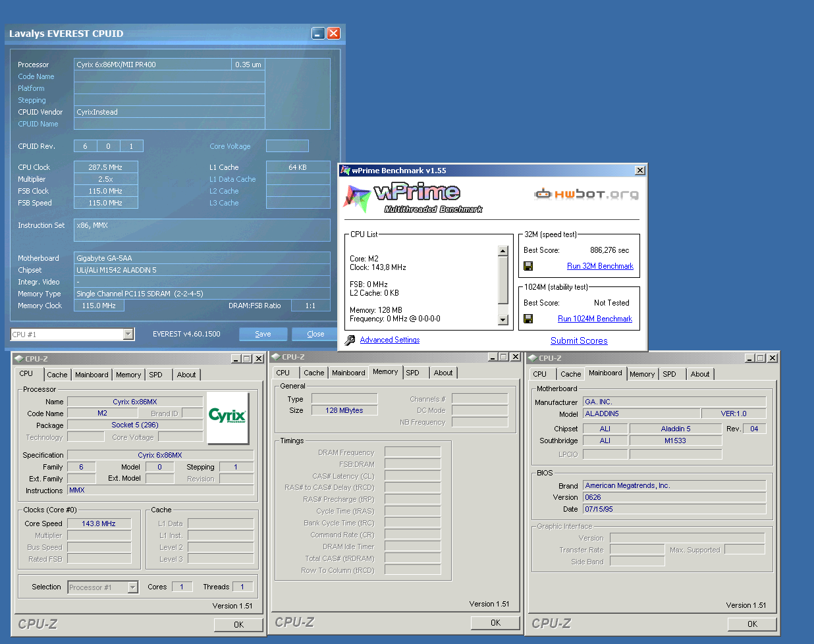
Task: Open Memory tab in left CPU-Z window
Action: (x=128, y=375)
